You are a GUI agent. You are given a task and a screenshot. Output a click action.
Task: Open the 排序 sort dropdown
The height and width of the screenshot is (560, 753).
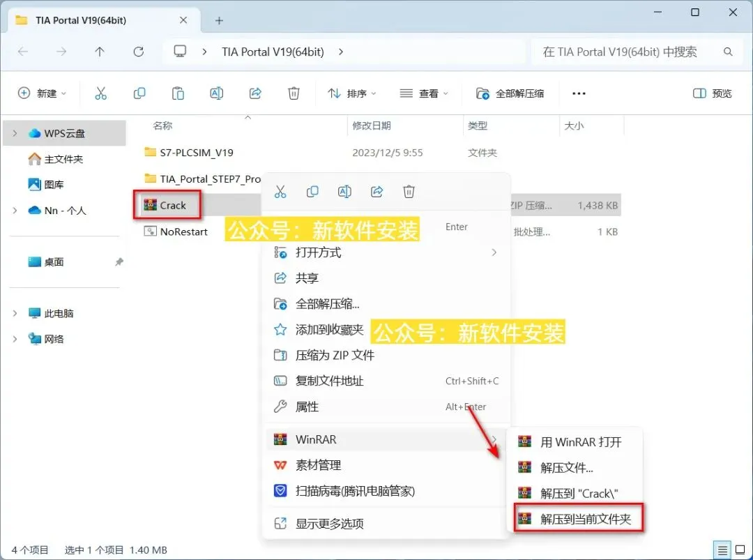(351, 93)
